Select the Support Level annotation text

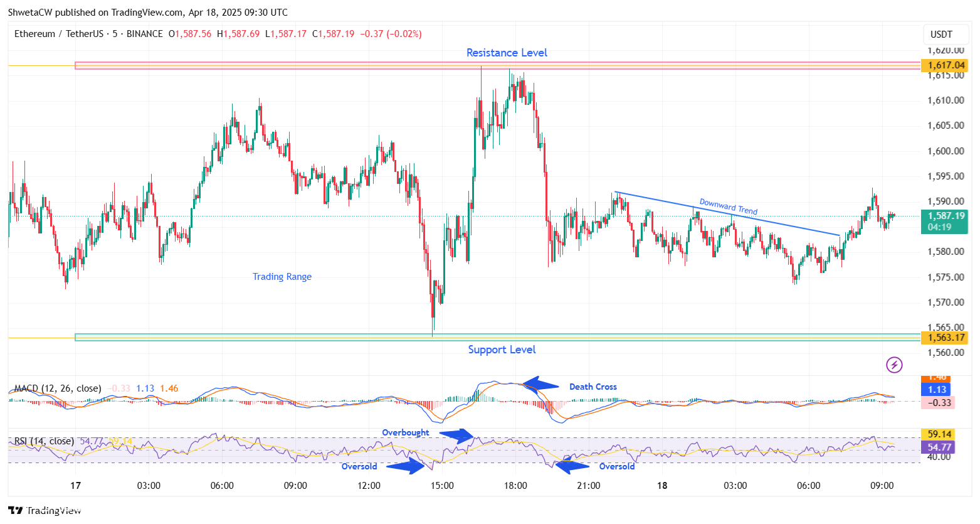[x=502, y=350]
